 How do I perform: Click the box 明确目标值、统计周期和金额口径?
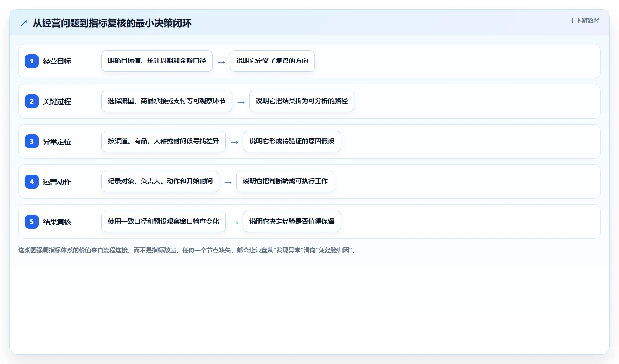click(x=157, y=61)
